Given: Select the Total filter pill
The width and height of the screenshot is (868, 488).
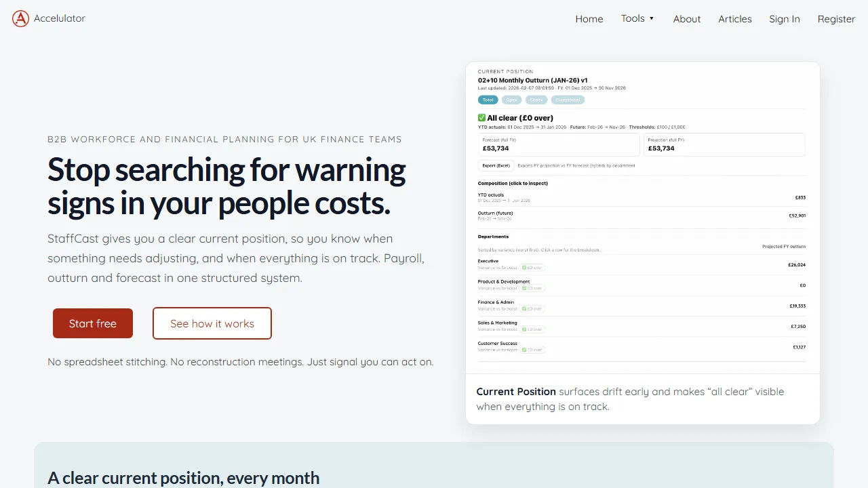Looking at the screenshot, I should (488, 100).
